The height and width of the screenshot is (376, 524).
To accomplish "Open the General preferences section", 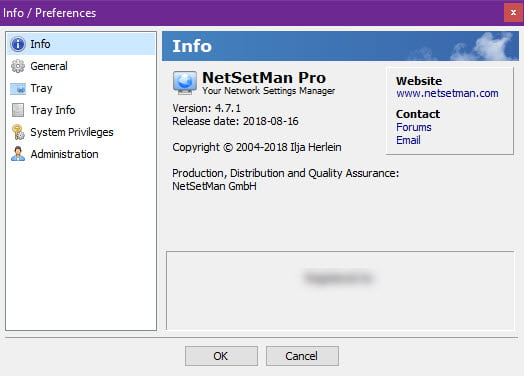I will 81,66.
